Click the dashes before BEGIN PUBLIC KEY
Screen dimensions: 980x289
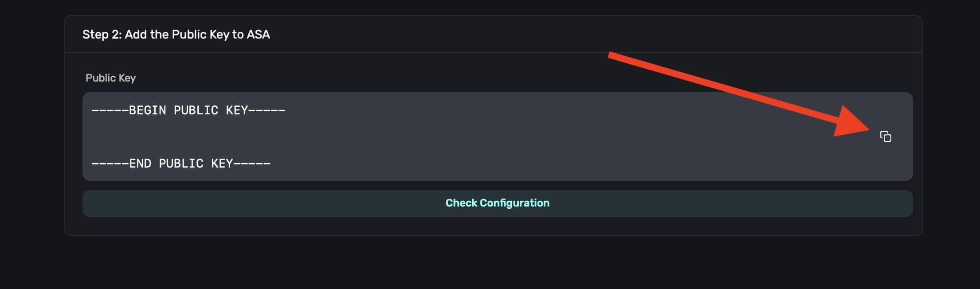[x=110, y=110]
